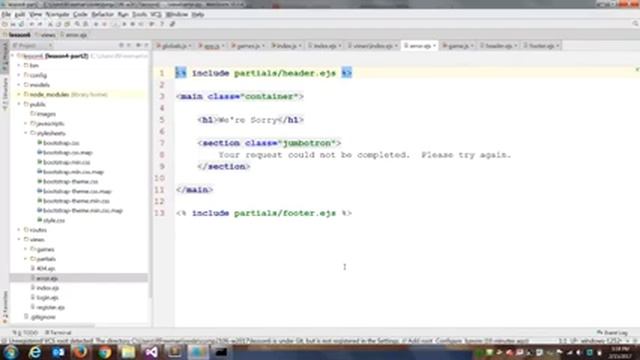Open the Terminal tool window
This screenshot has height=360, width=640.
58,333
